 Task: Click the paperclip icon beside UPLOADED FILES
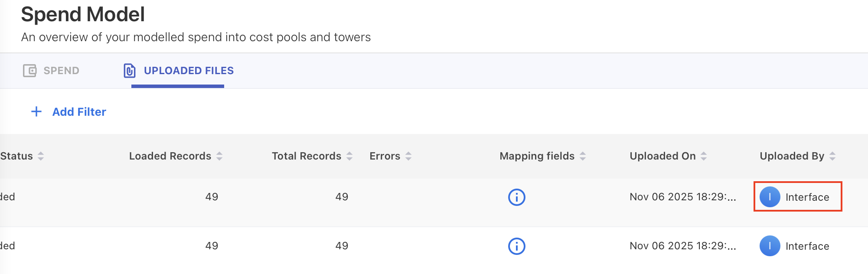tap(129, 70)
